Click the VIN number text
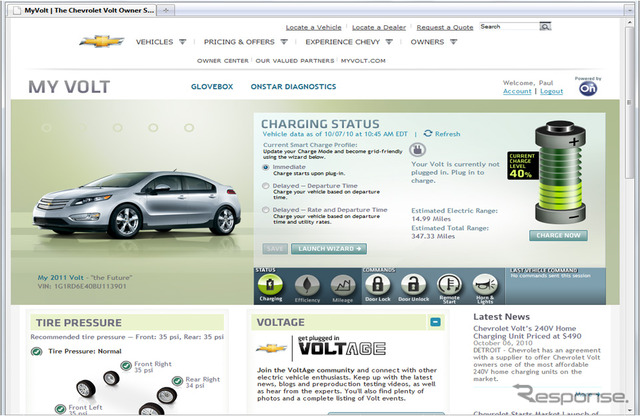Screen dimensions: 640x416 click(82, 286)
